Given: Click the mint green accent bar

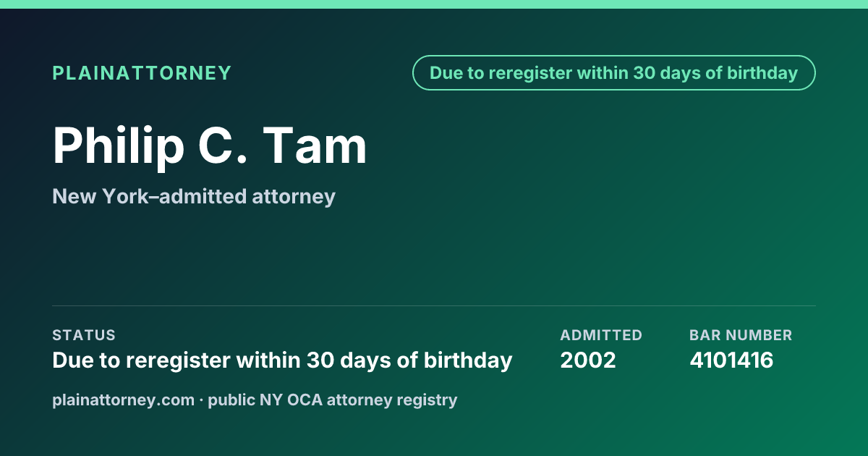Looking at the screenshot, I should pos(434,4).
